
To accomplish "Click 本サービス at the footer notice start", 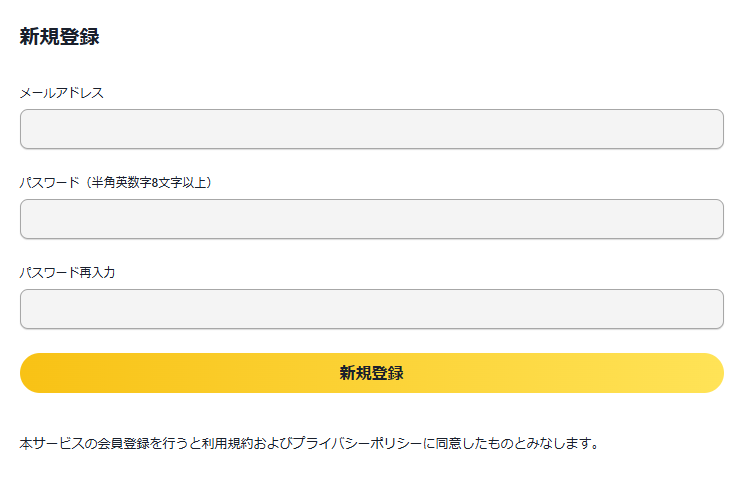I will pos(51,442).
